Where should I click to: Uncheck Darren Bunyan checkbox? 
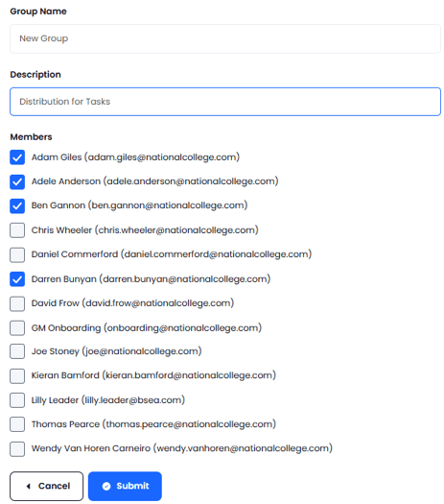(17, 279)
